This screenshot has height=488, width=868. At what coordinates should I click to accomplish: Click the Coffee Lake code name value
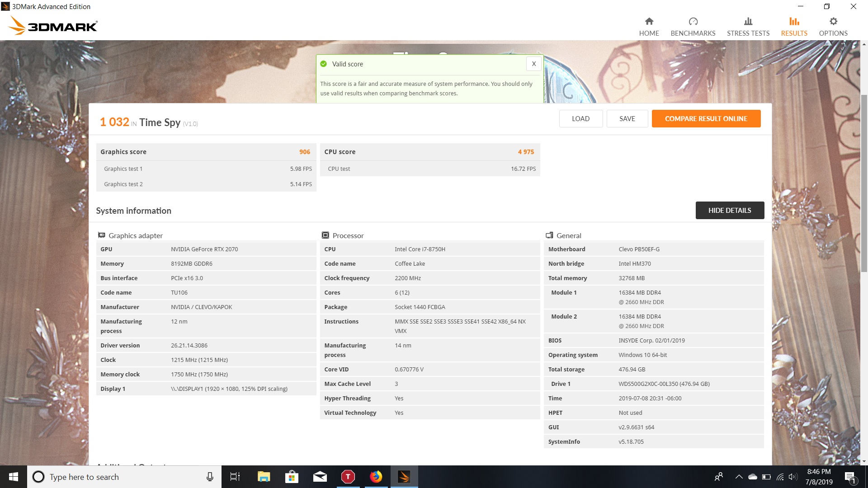point(410,263)
